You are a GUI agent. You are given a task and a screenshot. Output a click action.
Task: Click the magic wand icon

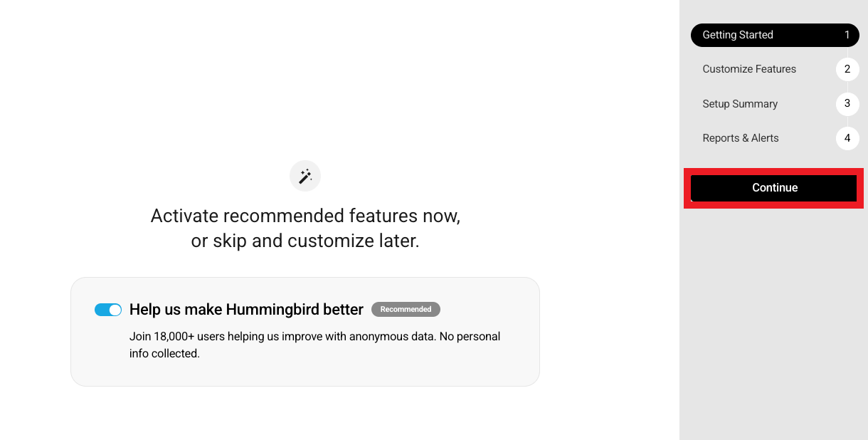click(x=305, y=176)
